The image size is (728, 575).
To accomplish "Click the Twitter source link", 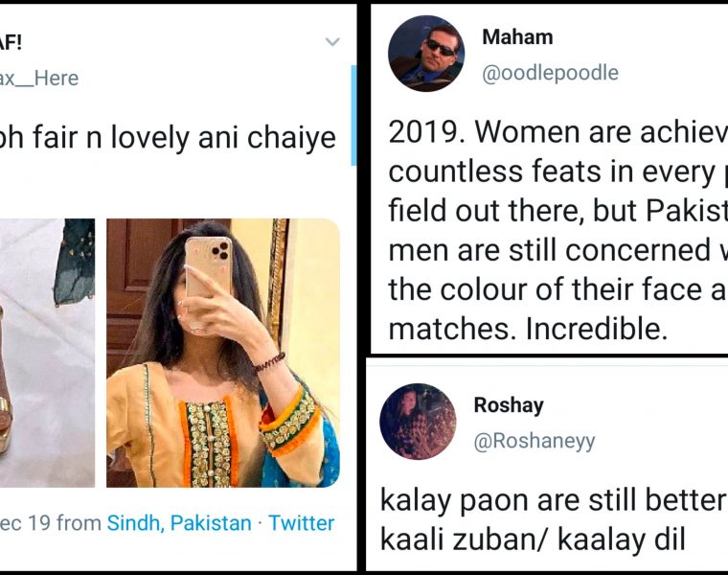I will tap(301, 523).
